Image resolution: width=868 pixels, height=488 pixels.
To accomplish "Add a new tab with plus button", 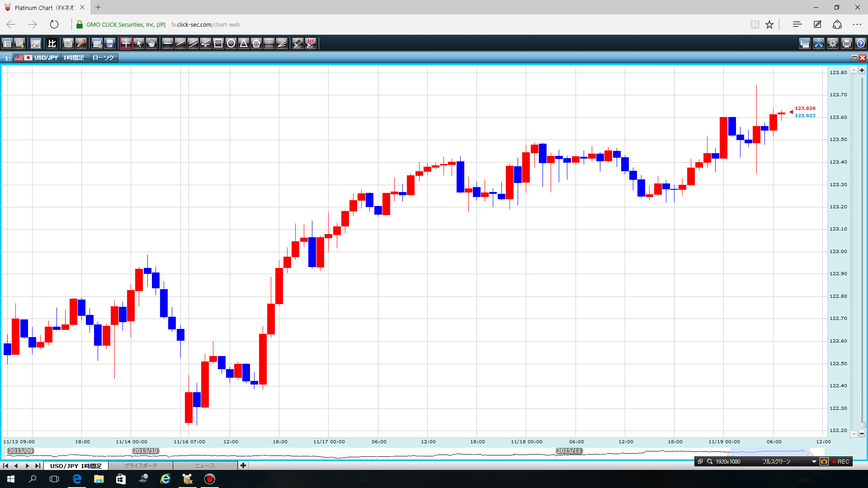I will tap(243, 465).
